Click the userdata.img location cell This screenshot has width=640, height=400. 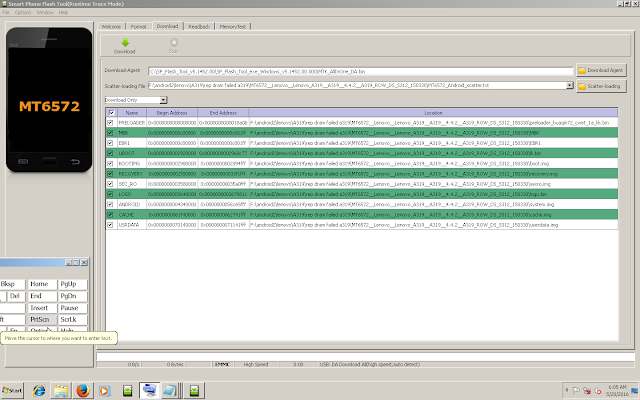click(x=433, y=224)
